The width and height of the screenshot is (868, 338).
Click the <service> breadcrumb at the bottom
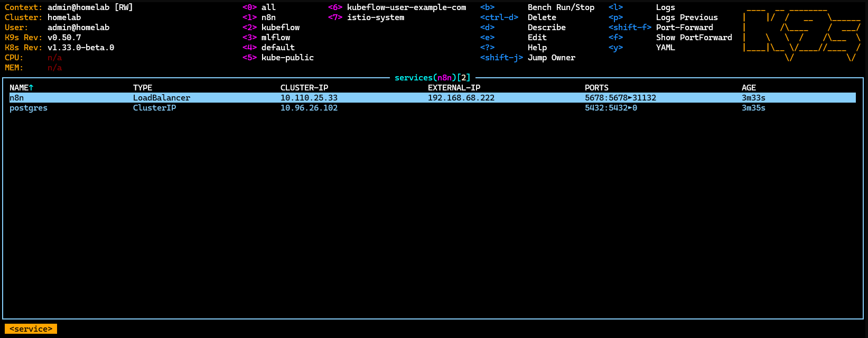pyautogui.click(x=31, y=329)
